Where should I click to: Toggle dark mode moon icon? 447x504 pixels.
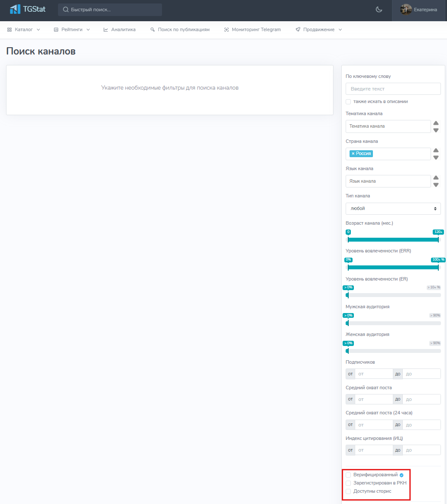[379, 10]
